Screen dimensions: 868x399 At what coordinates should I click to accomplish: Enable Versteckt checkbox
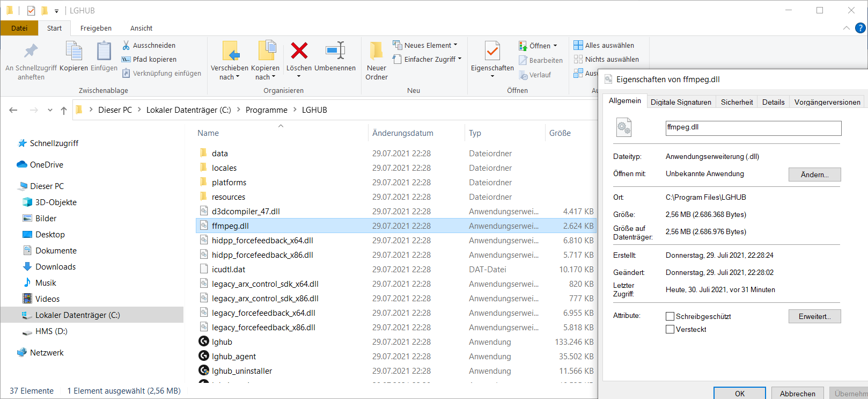670,330
